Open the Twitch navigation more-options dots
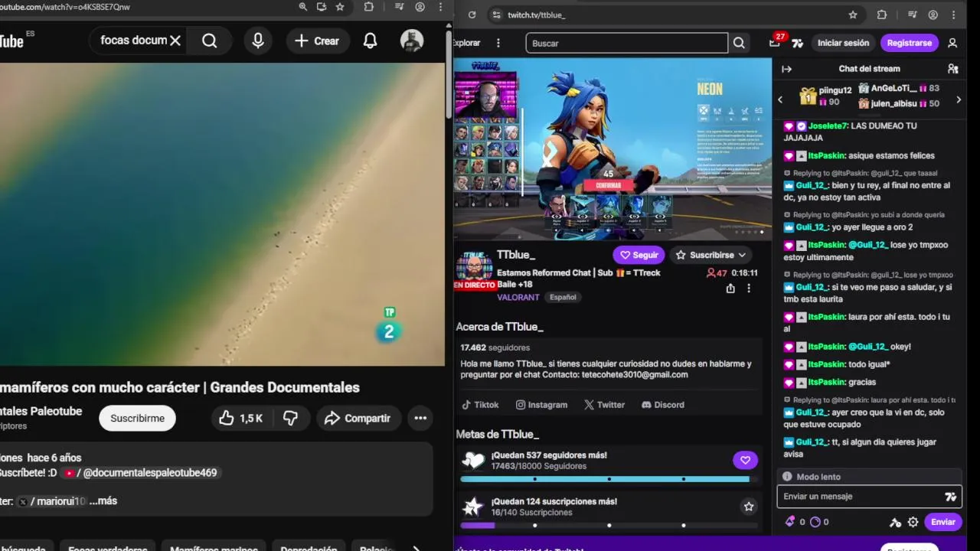Viewport: 980px width, 551px height. point(498,43)
